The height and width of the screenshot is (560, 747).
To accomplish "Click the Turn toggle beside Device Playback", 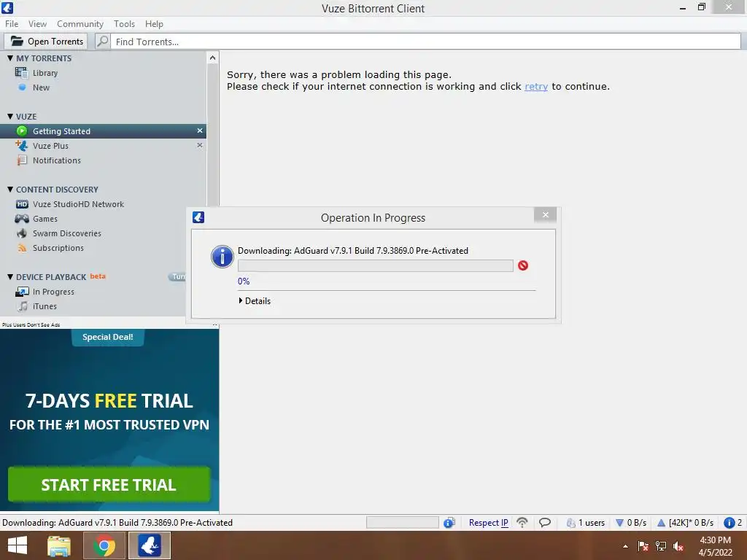I will [x=177, y=276].
